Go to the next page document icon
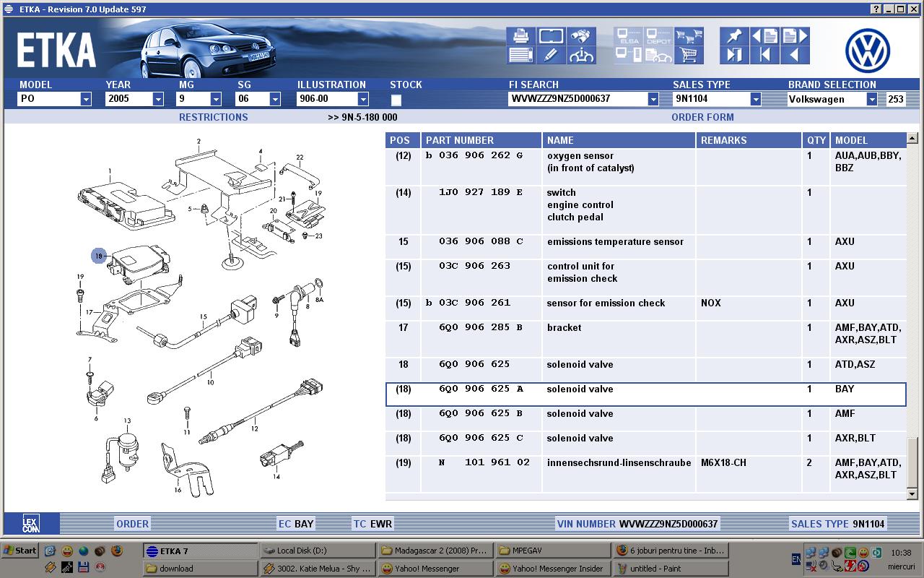Viewport: 924px width, 578px height. (795, 36)
